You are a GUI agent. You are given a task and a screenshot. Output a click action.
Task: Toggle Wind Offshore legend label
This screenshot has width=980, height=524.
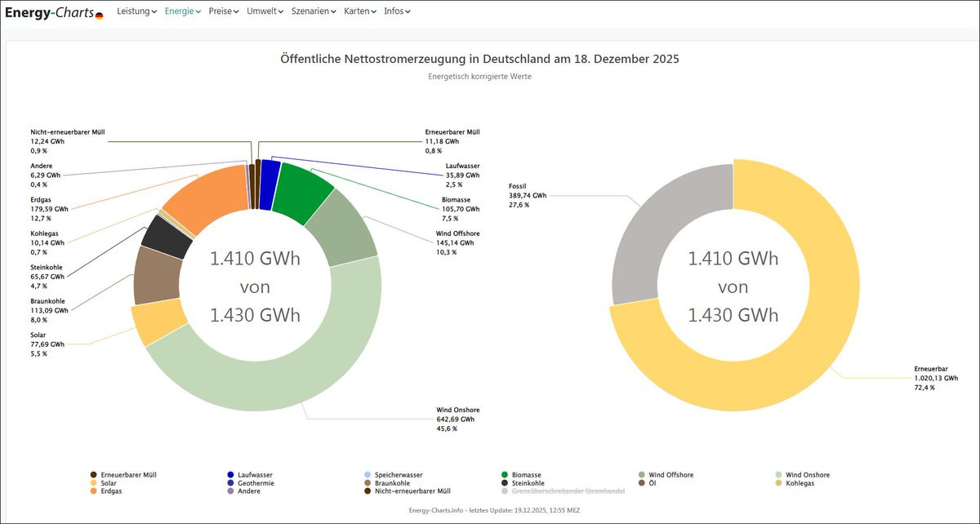[x=670, y=475]
